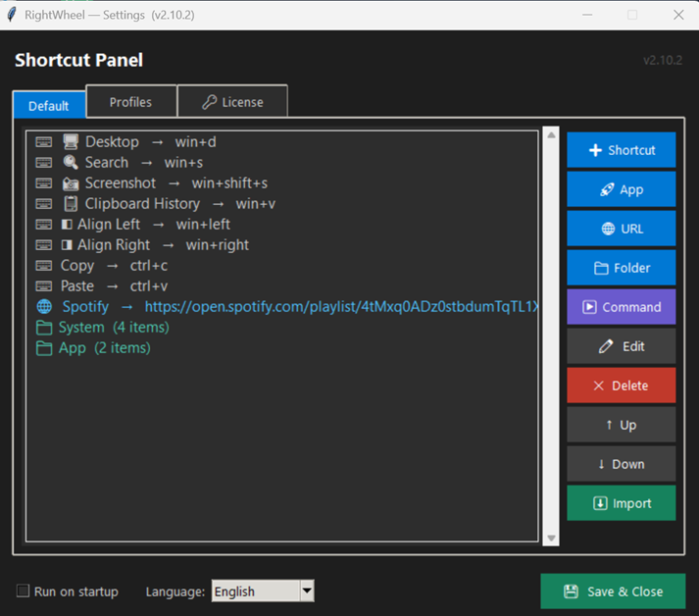Minimize the RightWheel Settings window
The width and height of the screenshot is (699, 616).
click(587, 15)
